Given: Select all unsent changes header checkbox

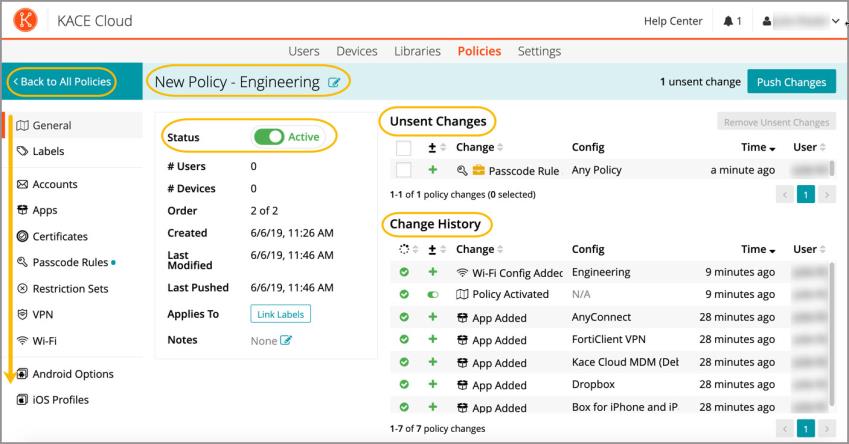Looking at the screenshot, I should 404,148.
